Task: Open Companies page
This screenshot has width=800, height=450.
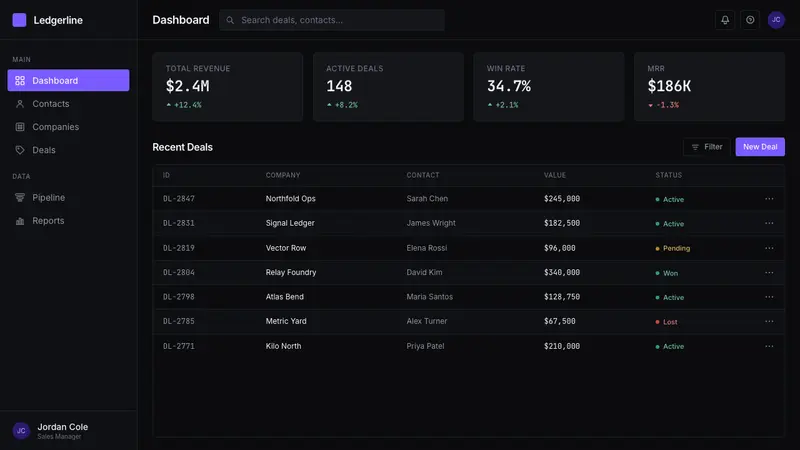Action: (x=68, y=127)
